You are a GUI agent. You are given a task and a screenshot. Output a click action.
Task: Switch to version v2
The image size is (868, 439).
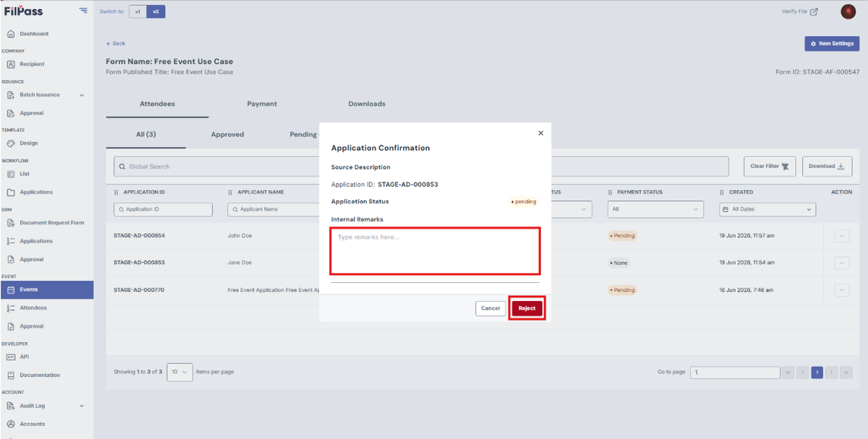click(x=156, y=12)
